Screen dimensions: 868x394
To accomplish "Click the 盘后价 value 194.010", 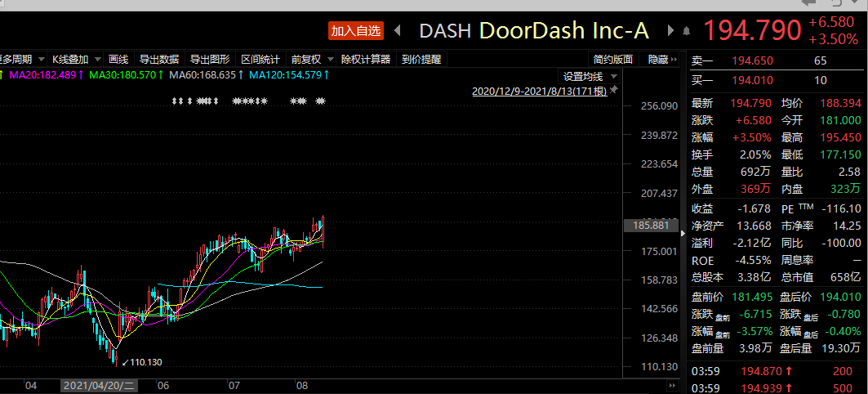I will pos(841,297).
